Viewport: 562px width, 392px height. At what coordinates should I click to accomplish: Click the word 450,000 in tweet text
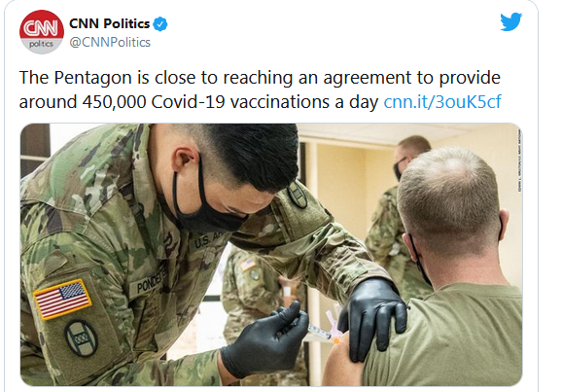115,102
